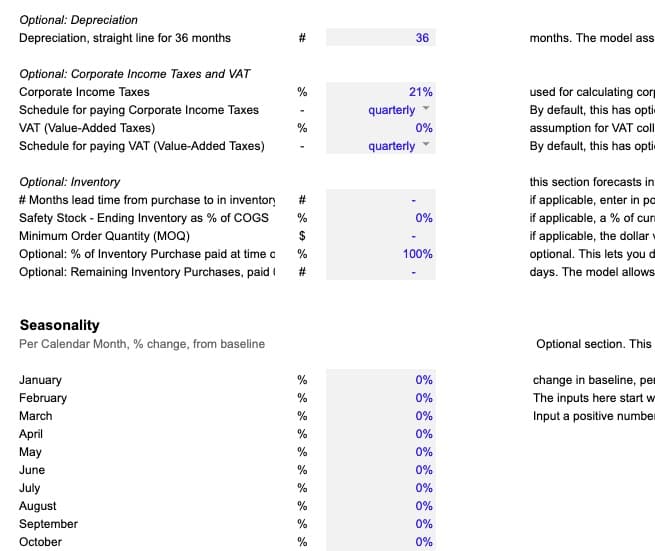Click the 'Optional: Depreciation' label cell
The image size is (655, 551).
[x=79, y=20]
